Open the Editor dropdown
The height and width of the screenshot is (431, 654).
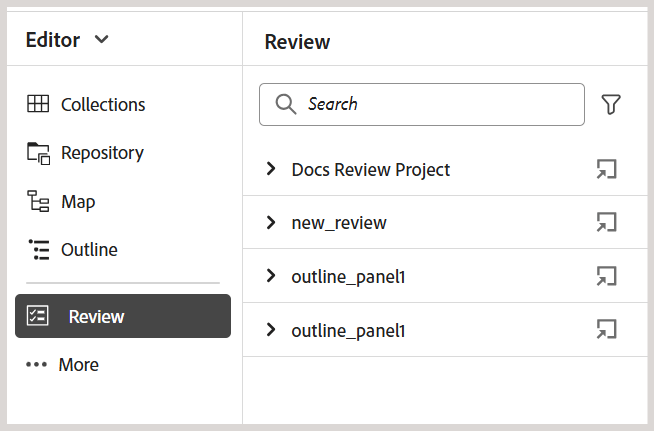click(x=68, y=40)
